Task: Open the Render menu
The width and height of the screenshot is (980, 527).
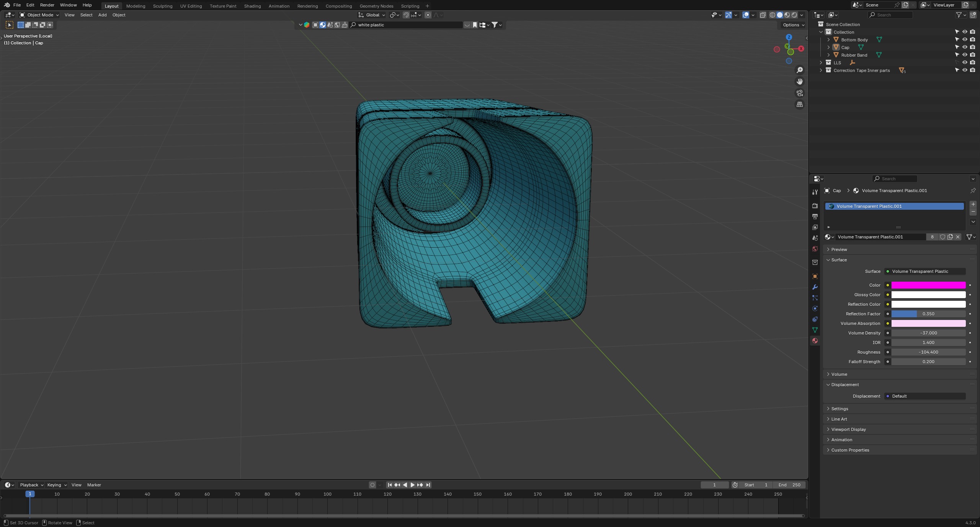Action: click(x=47, y=5)
